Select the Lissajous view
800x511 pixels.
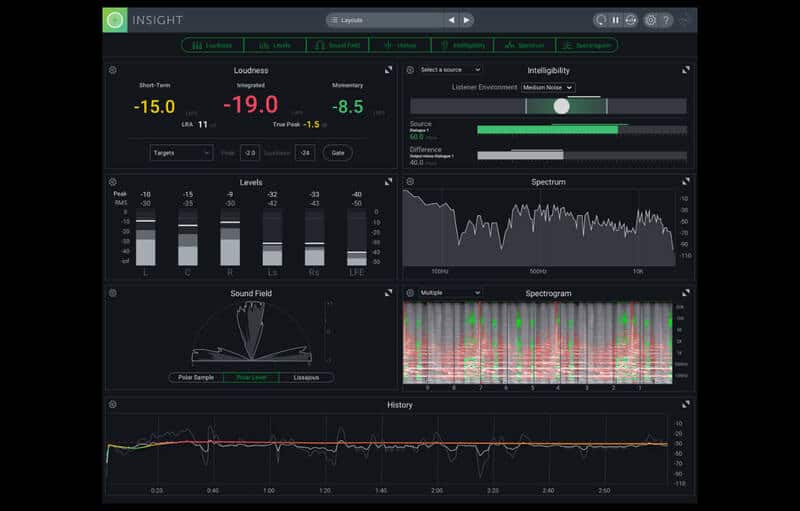(x=307, y=377)
